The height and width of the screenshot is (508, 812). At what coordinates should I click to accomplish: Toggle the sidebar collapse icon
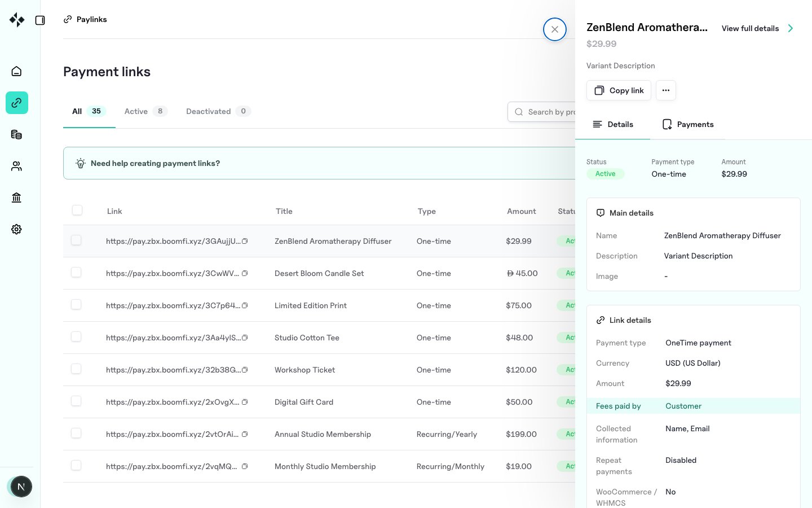40,20
